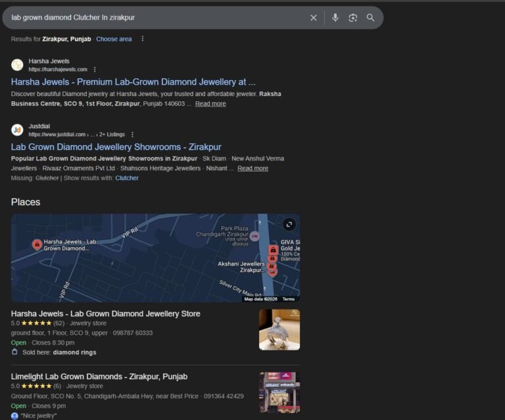
Task: Open options dots next to Choose area
Action: pos(143,39)
